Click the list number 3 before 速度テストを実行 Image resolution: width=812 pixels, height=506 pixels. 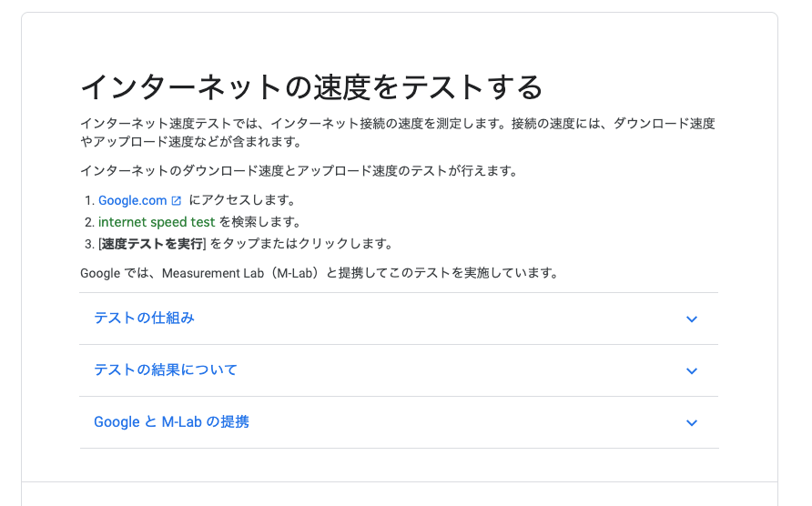pyautogui.click(x=88, y=244)
